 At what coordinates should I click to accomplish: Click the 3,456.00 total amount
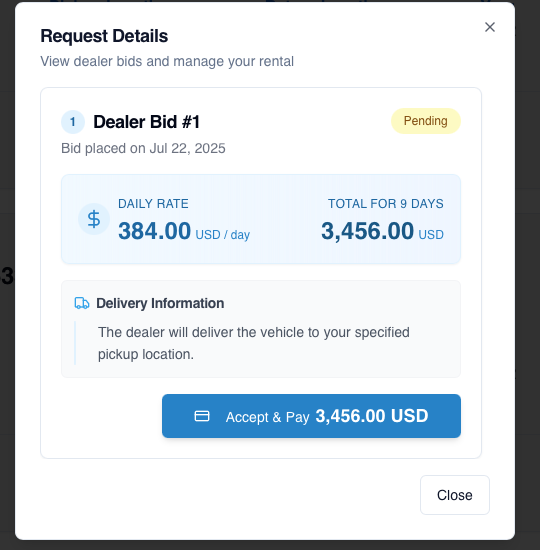367,231
